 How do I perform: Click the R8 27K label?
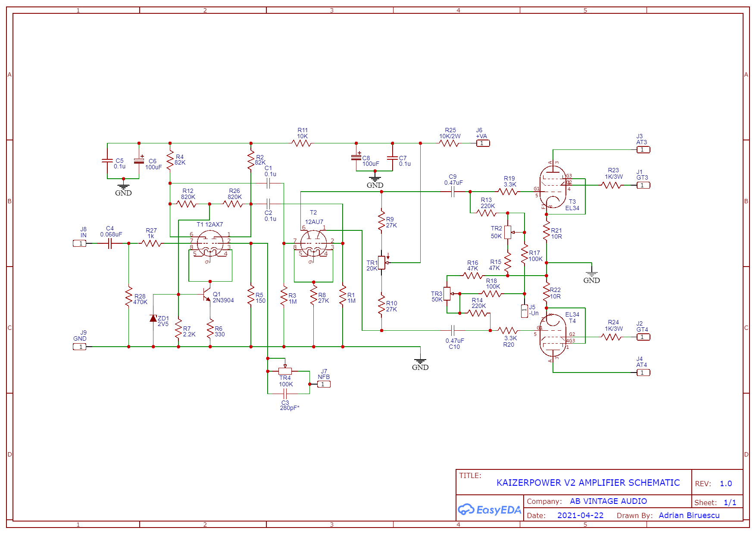click(x=323, y=298)
